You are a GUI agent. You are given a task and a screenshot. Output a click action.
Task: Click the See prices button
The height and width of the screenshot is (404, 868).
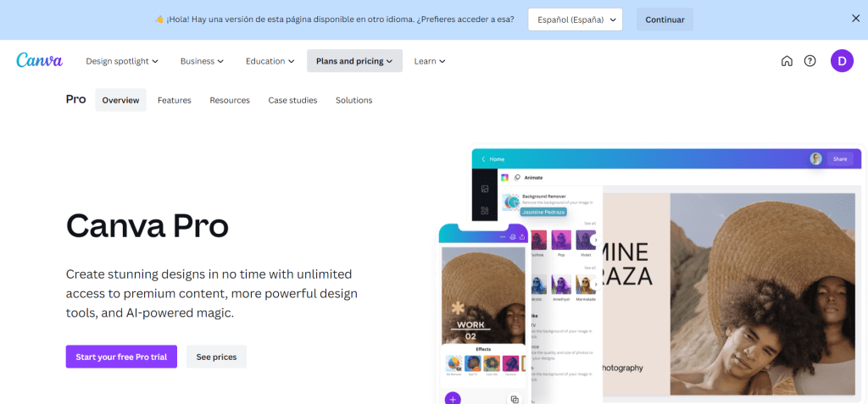point(216,357)
